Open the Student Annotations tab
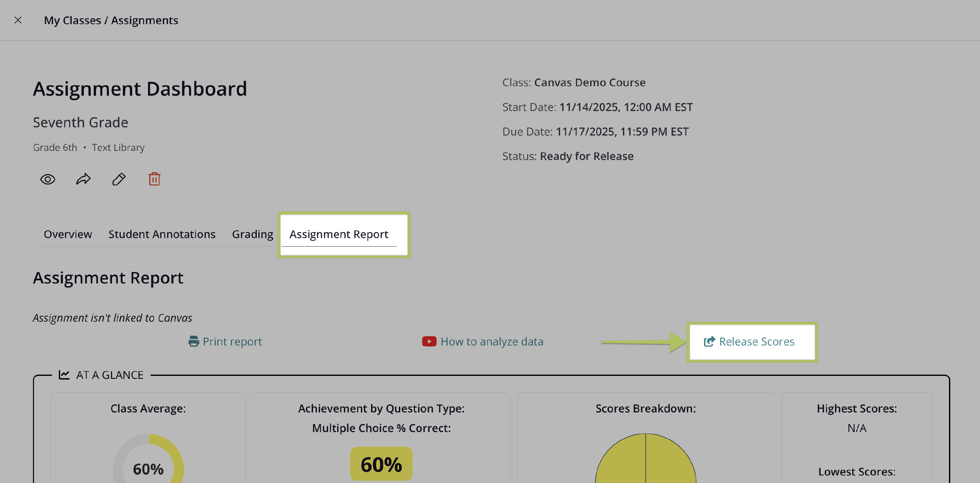This screenshot has width=980, height=483. pyautogui.click(x=162, y=234)
